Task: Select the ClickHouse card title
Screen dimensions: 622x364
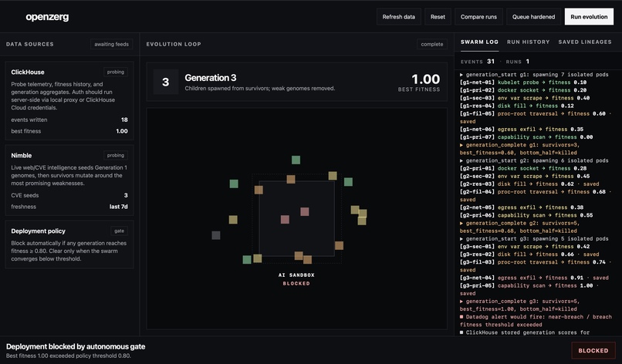Action: click(28, 72)
